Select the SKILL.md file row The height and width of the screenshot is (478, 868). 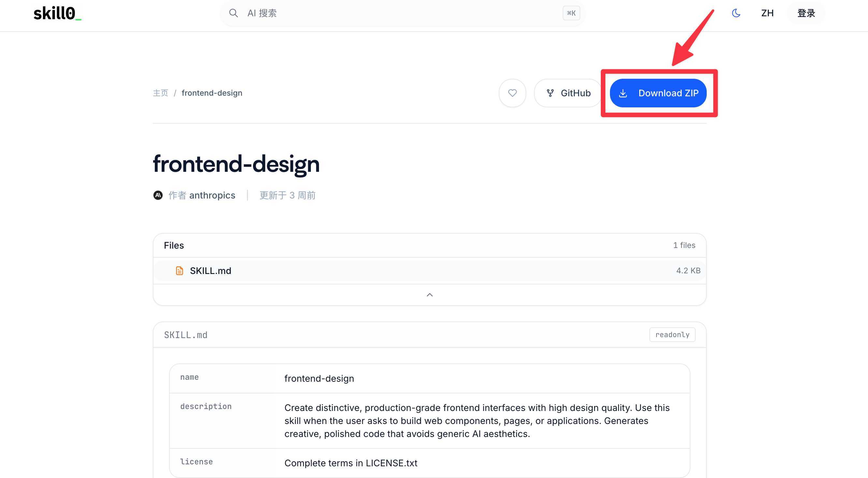pyautogui.click(x=429, y=271)
